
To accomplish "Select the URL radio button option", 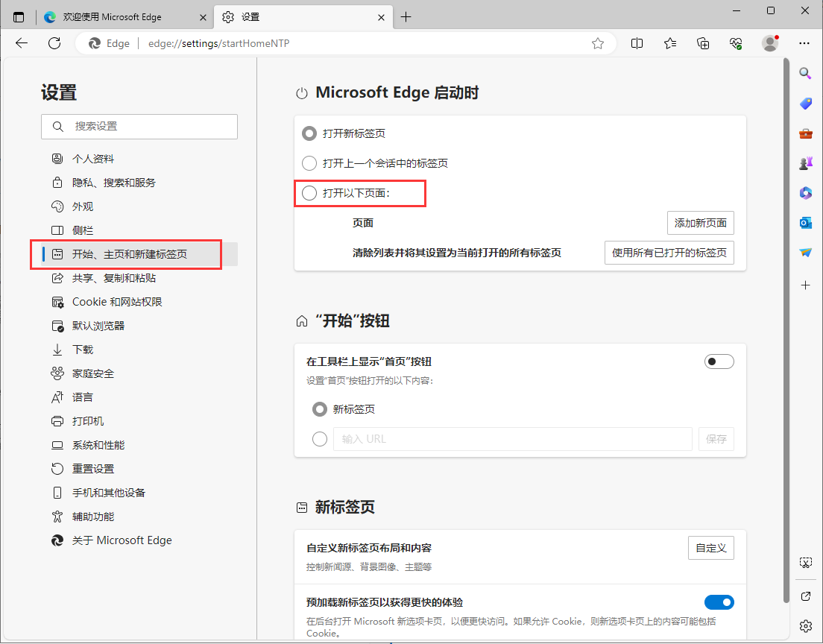I will pyautogui.click(x=320, y=439).
